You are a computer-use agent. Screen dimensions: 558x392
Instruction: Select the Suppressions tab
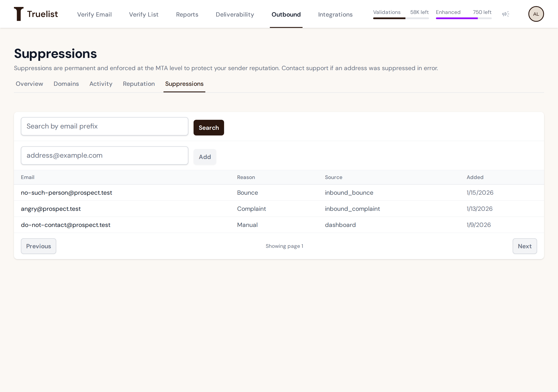point(184,84)
